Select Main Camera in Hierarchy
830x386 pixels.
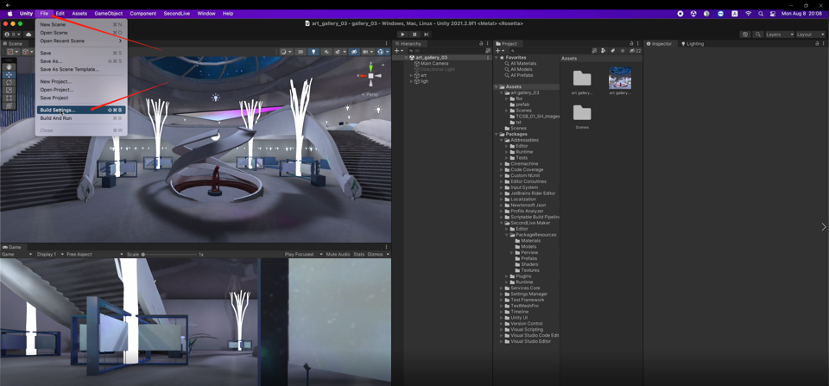coord(434,64)
